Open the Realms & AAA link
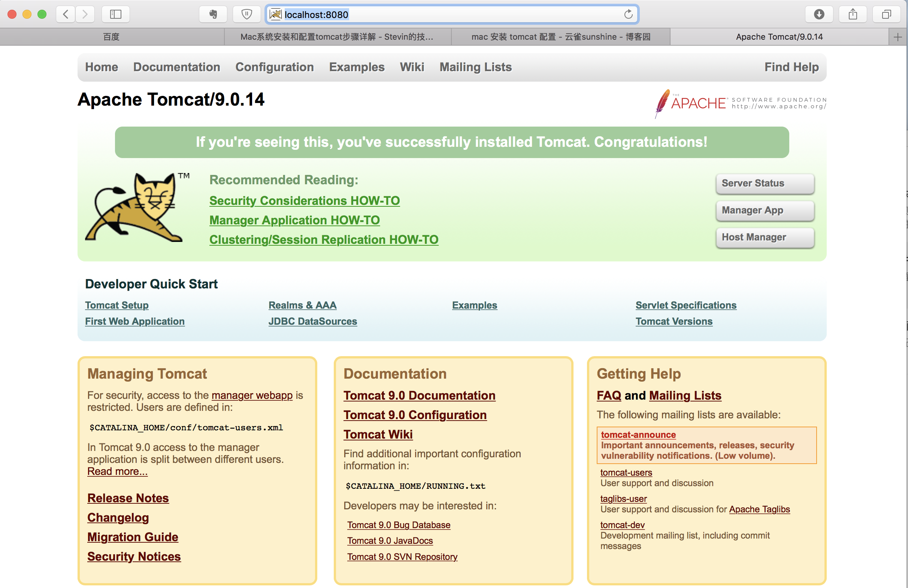Viewport: 908px width, 588px height. click(303, 306)
